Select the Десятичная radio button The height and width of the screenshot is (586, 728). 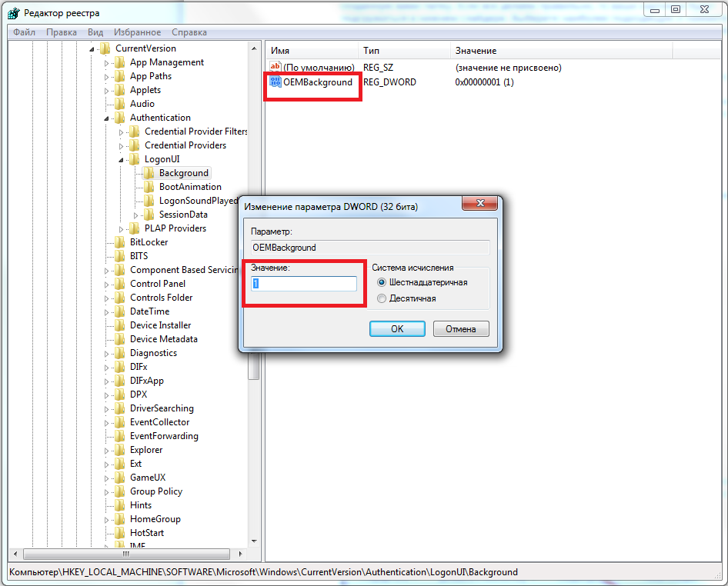(382, 298)
